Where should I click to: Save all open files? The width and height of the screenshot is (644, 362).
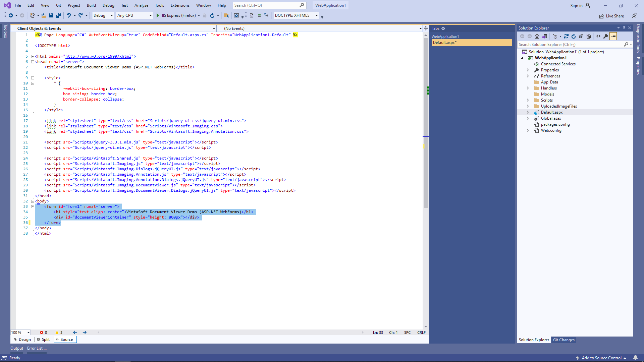[59, 15]
